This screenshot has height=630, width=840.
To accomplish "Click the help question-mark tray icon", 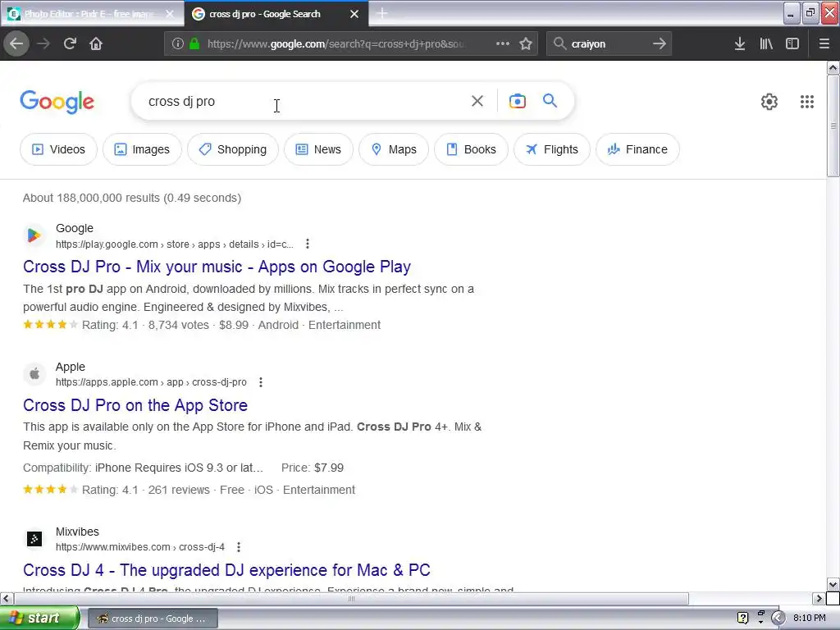I will pyautogui.click(x=742, y=619).
